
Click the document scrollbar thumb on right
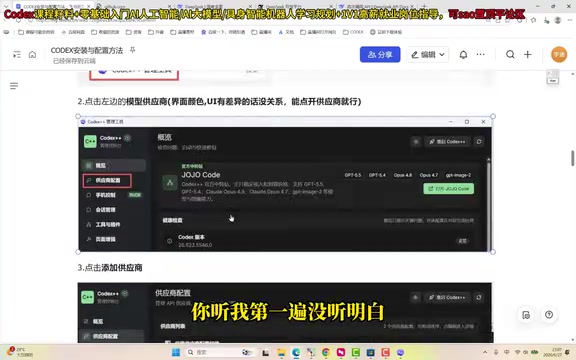coord(572,158)
